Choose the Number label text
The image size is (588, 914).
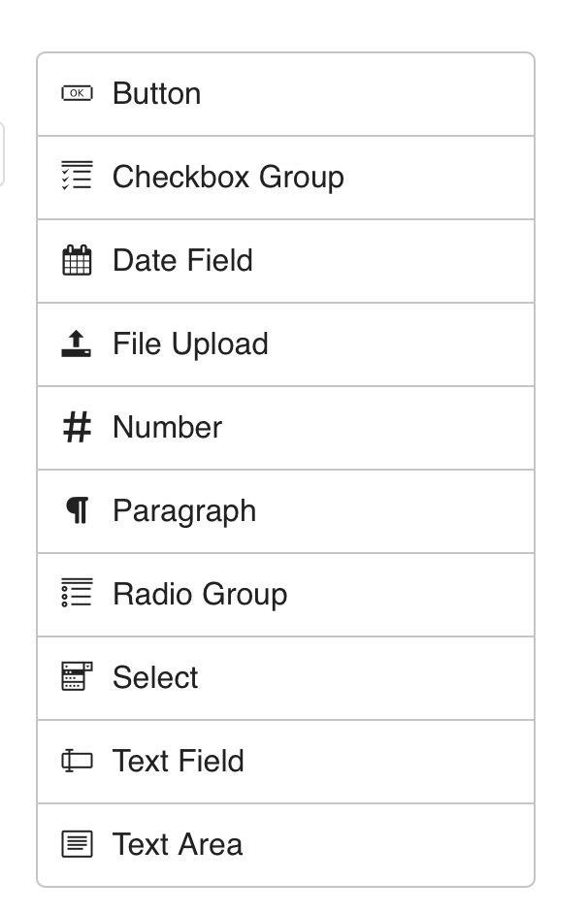point(167,427)
